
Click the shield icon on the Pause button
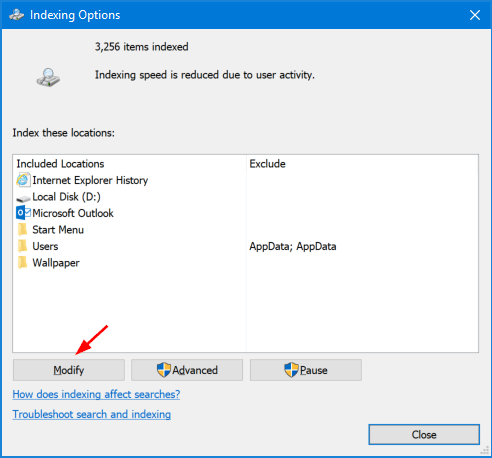coord(291,370)
